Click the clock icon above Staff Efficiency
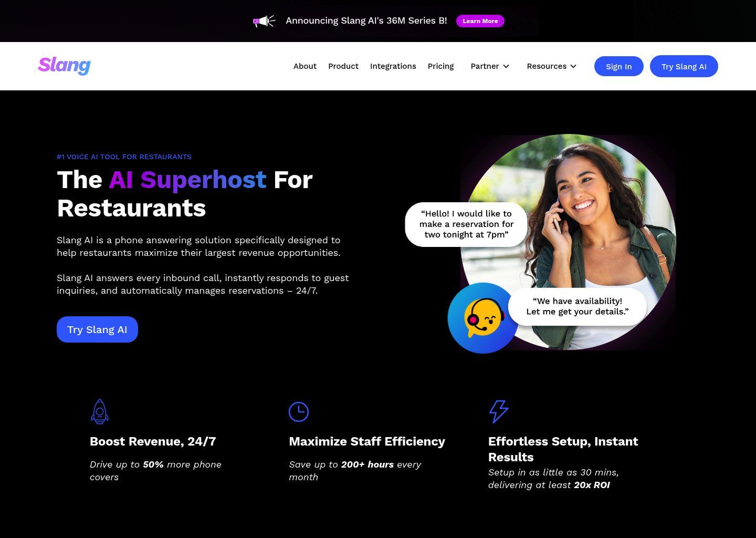This screenshot has height=538, width=756. coord(299,411)
